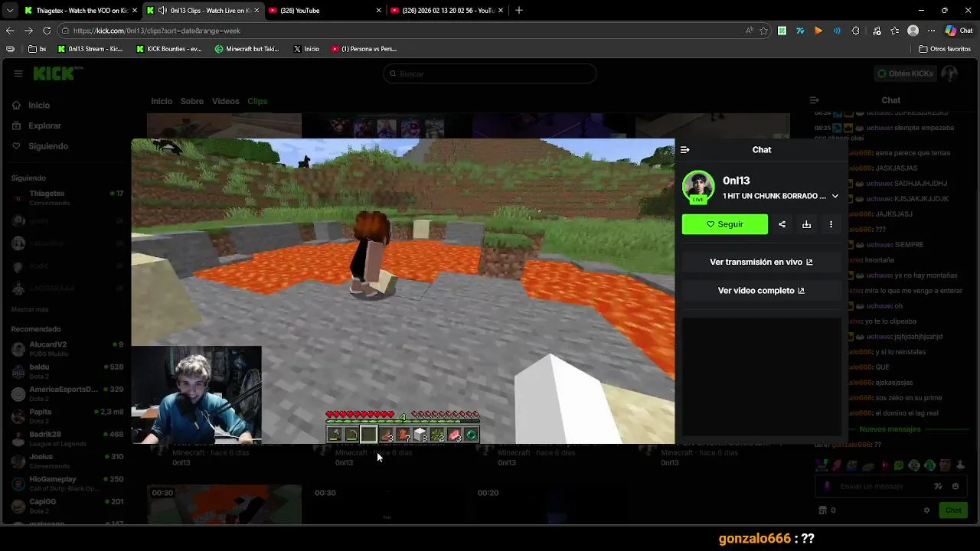The image size is (980, 551).
Task: Open the 0nl13 Stream bookmark
Action: (89, 49)
